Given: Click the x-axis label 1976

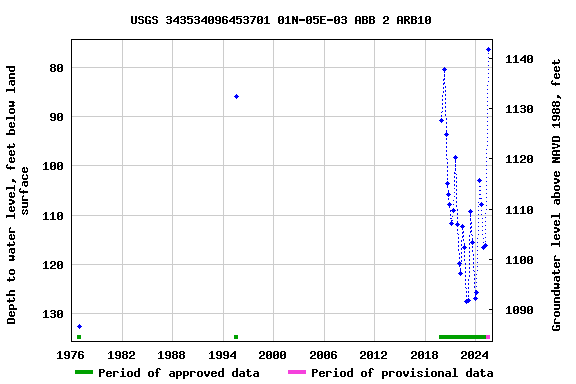Looking at the screenshot, I should 70,355.
